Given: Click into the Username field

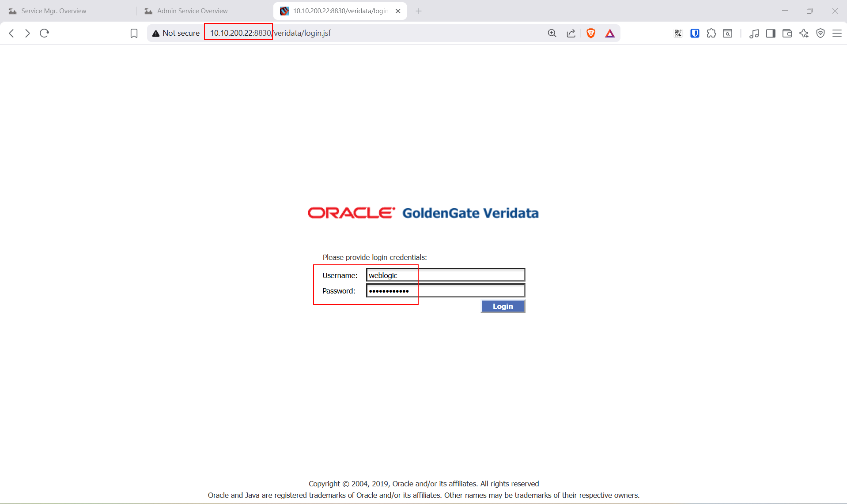Looking at the screenshot, I should click(x=446, y=275).
